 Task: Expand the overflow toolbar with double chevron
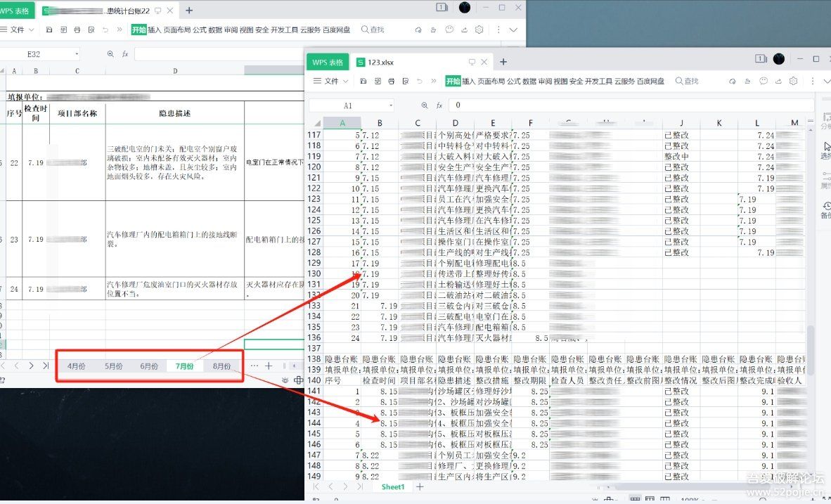pos(434,81)
